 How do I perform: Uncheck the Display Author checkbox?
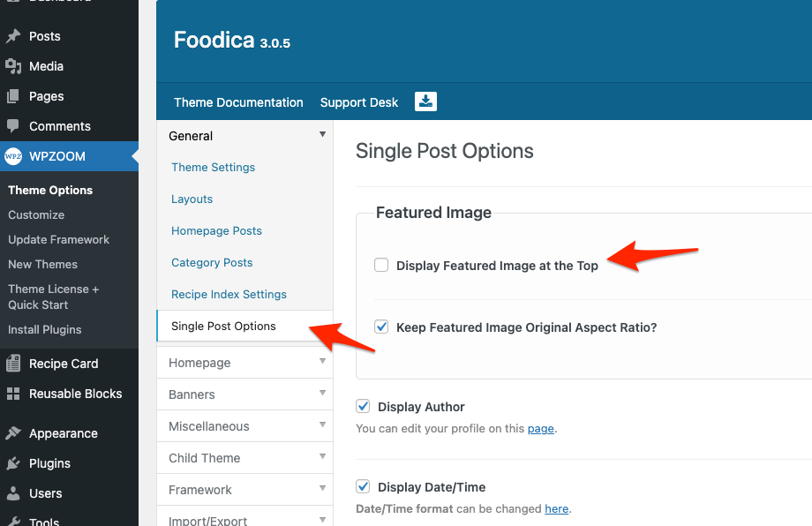[363, 406]
